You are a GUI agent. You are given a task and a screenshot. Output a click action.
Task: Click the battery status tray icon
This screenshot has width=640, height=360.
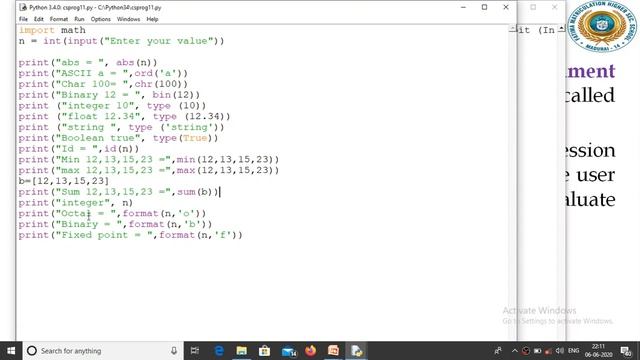click(538, 351)
